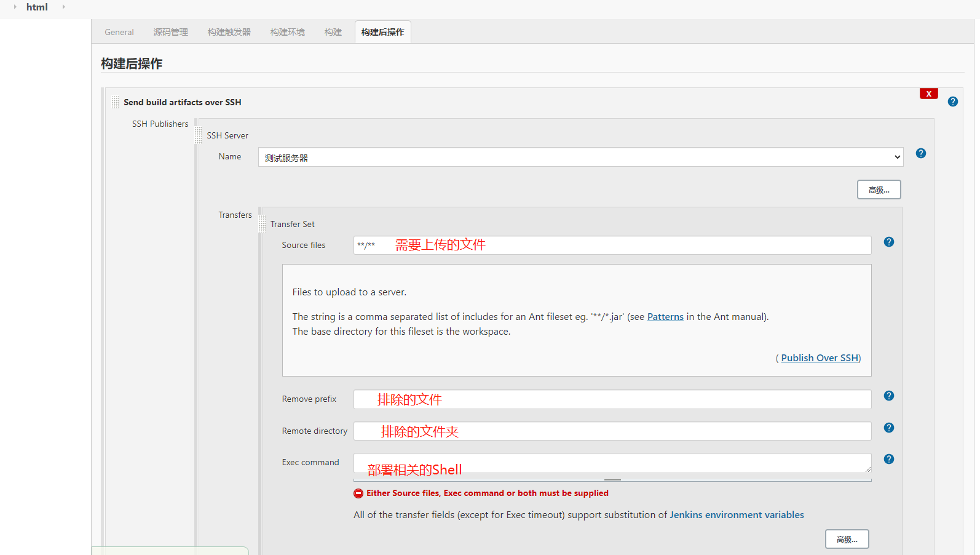Select the 构建后操作 tab
This screenshot has height=555, width=980.
click(x=383, y=32)
